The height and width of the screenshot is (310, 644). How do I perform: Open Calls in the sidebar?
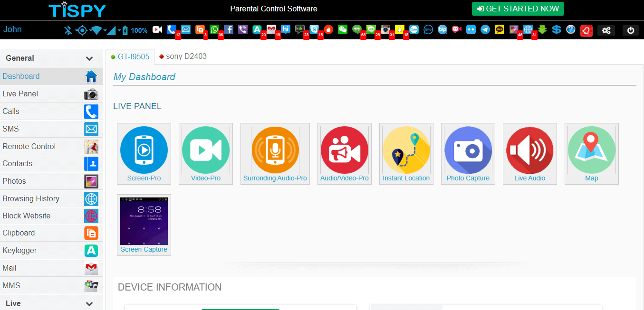point(51,112)
